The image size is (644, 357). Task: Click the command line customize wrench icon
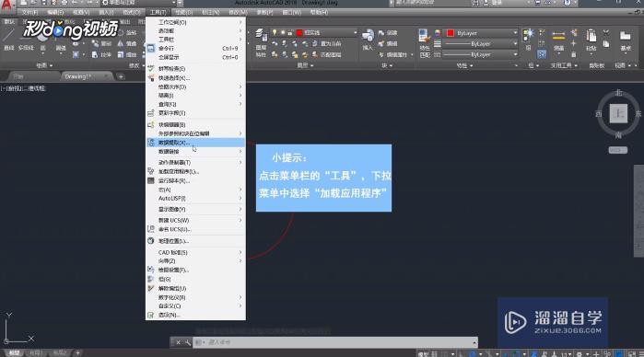(x=188, y=342)
